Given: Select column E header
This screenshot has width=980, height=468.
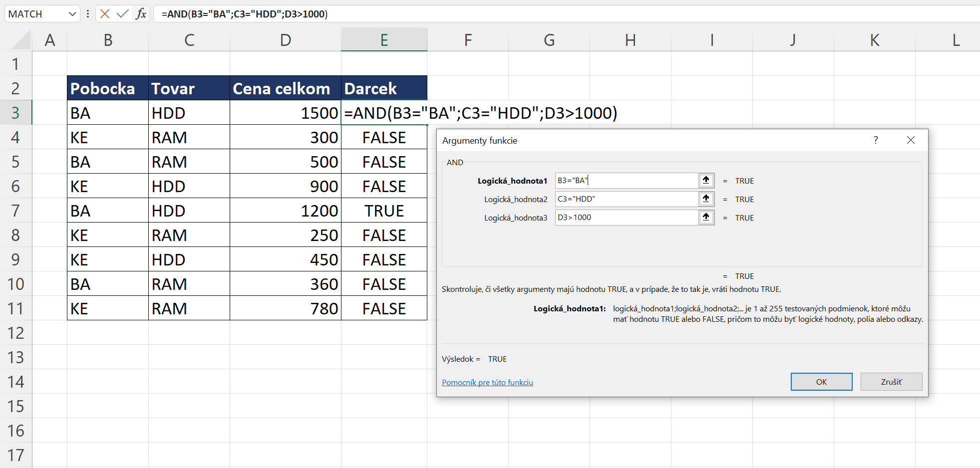Looking at the screenshot, I should tap(384, 40).
